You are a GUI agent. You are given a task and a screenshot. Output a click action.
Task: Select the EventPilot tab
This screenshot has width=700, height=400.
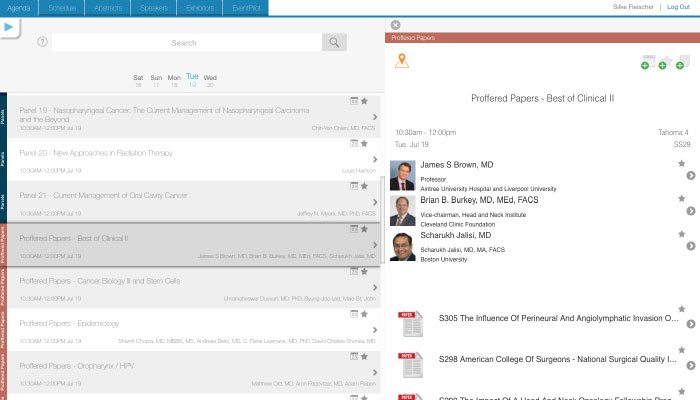(x=246, y=8)
